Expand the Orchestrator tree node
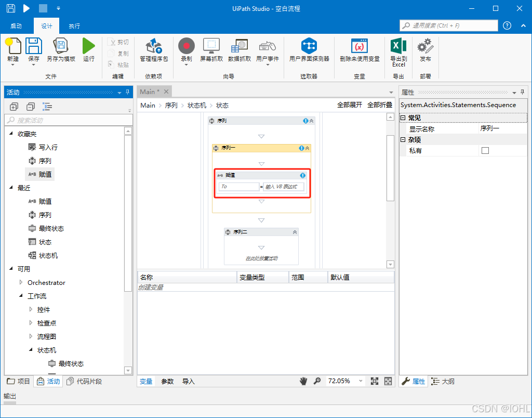The width and height of the screenshot is (532, 418). [x=21, y=282]
